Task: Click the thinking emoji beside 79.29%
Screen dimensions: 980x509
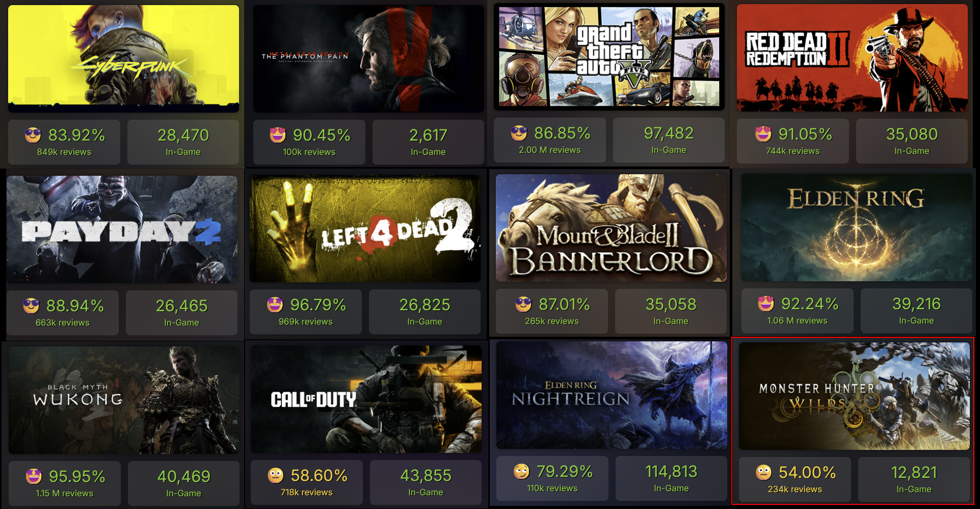Action: tap(521, 471)
